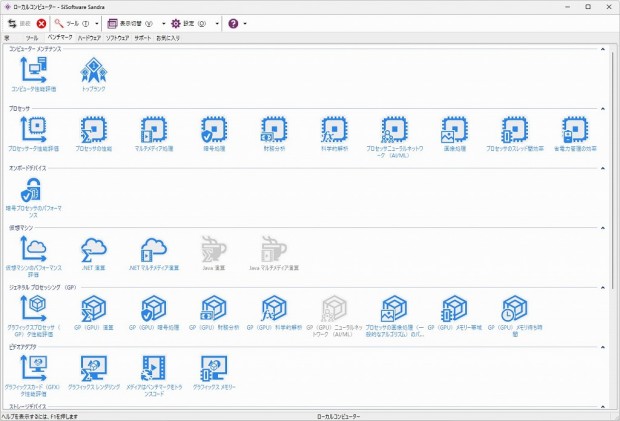Open the トップランク benchmark icon
620x421 pixels.
[x=93, y=70]
